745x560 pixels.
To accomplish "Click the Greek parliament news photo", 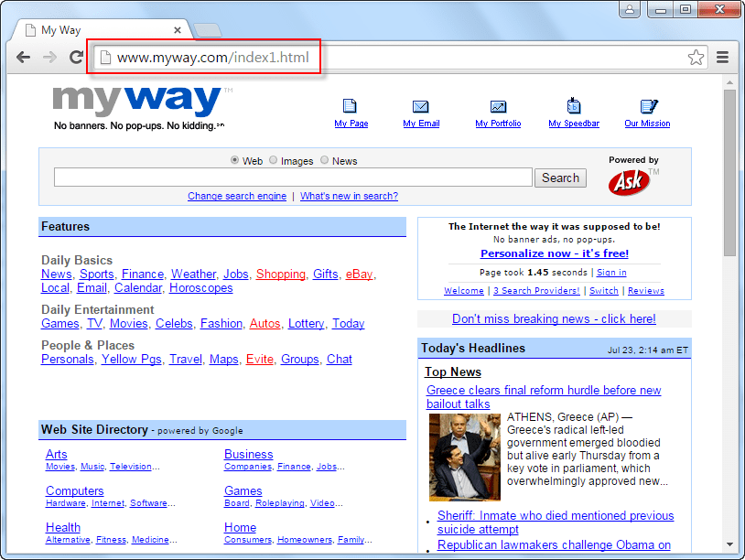I will click(465, 457).
